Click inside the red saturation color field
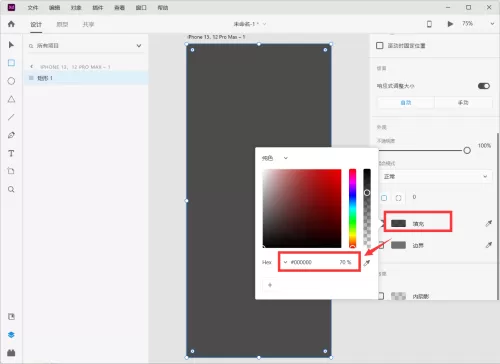This screenshot has height=364, width=500. pos(302,208)
